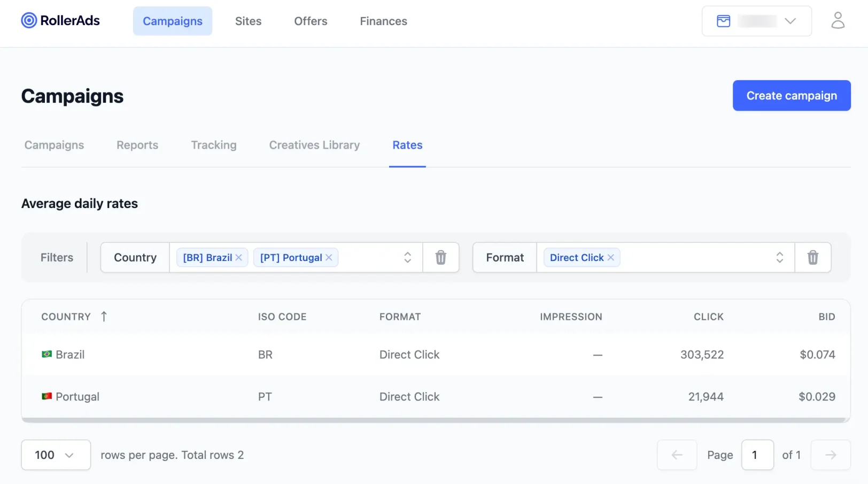Remove the [PT] Portugal filter chip
The height and width of the screenshot is (484, 868).
[329, 258]
